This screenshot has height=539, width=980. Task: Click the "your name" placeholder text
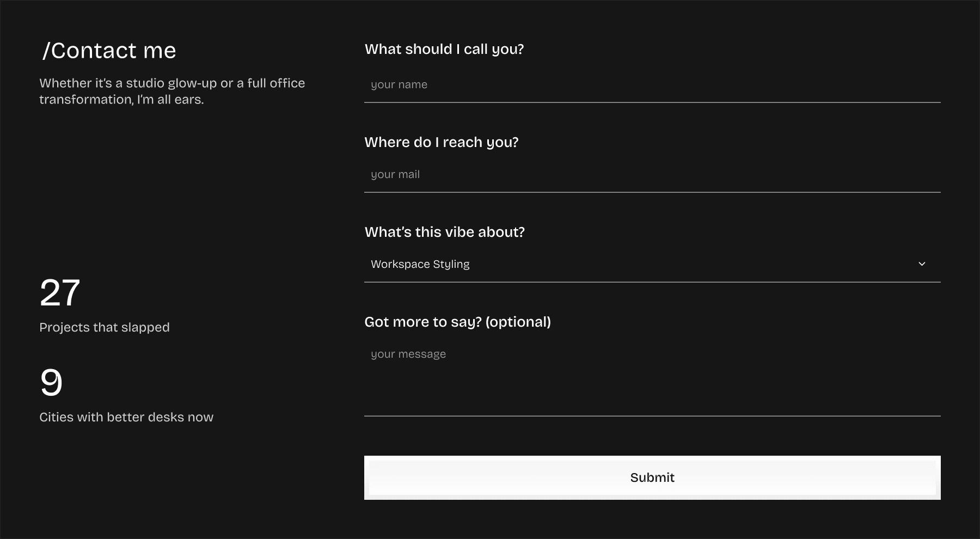click(399, 85)
